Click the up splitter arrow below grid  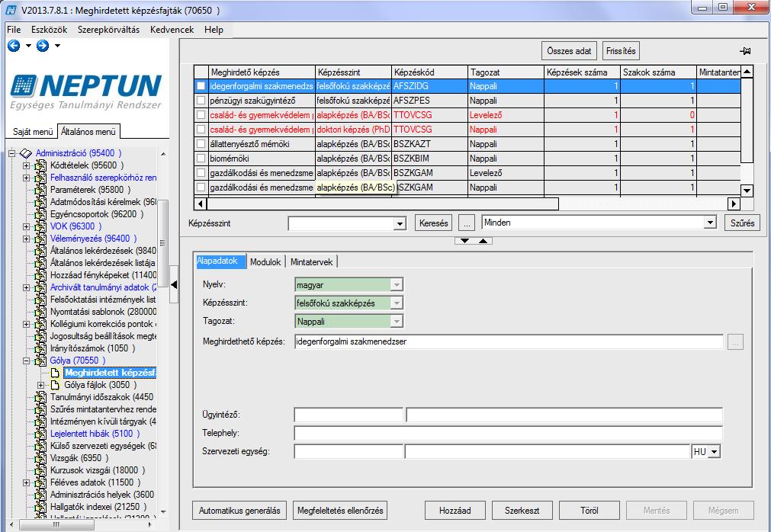483,241
